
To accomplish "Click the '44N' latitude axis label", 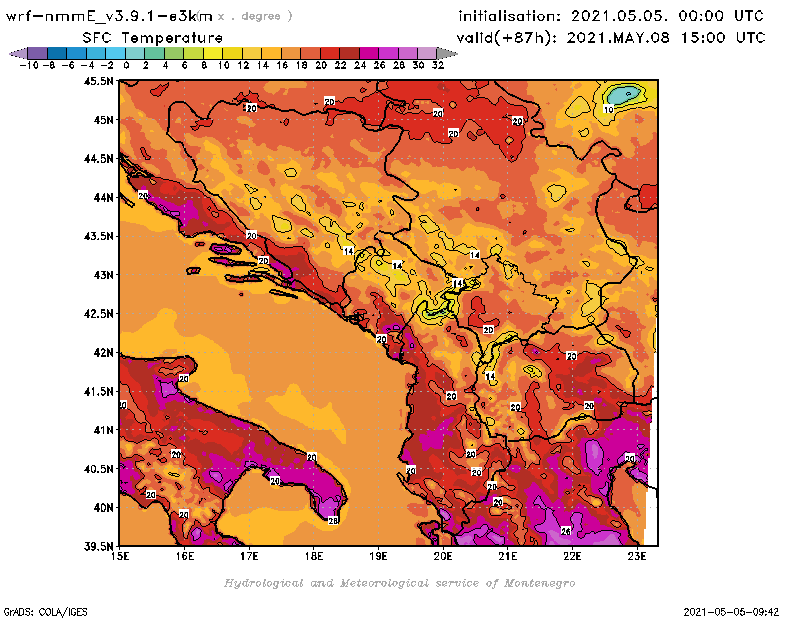I will (x=103, y=197).
